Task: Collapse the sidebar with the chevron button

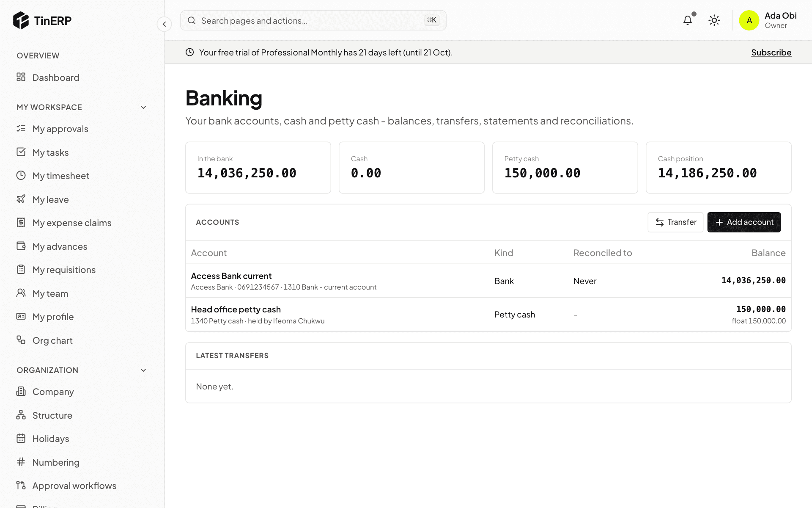Action: tap(164, 24)
